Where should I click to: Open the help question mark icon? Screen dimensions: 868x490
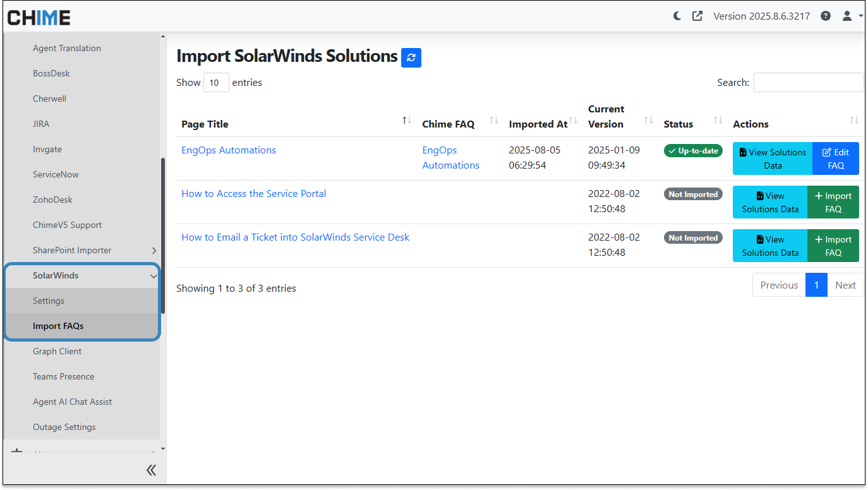point(826,16)
